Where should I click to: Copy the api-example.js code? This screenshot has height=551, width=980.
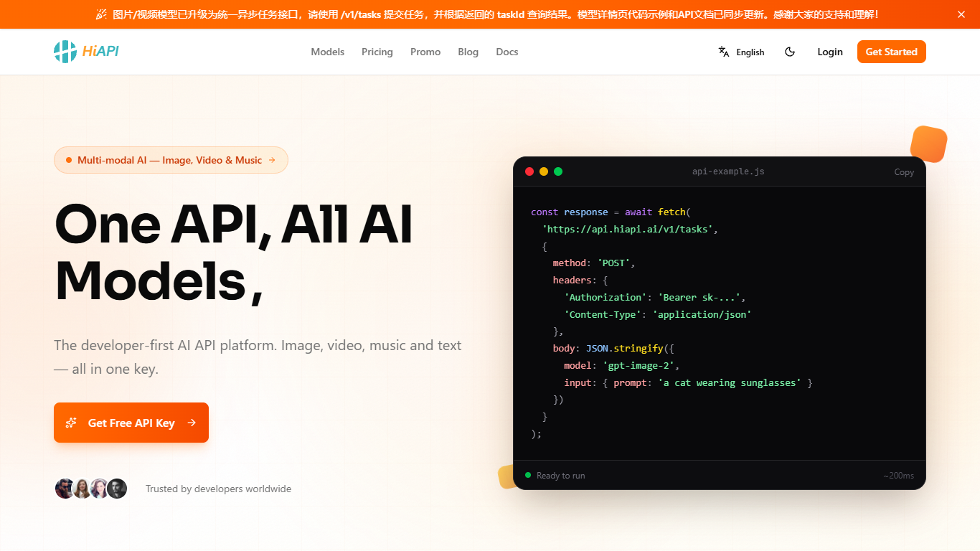(x=904, y=172)
